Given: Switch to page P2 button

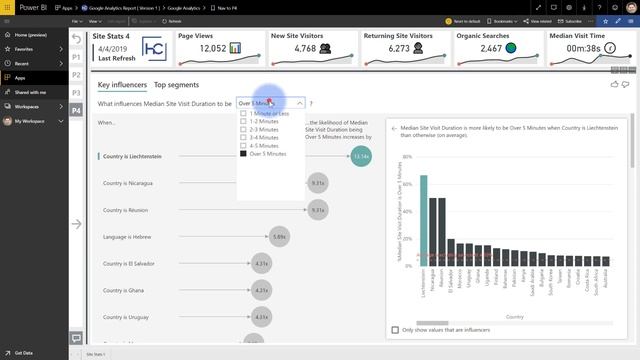Looking at the screenshot, I should tap(76, 75).
